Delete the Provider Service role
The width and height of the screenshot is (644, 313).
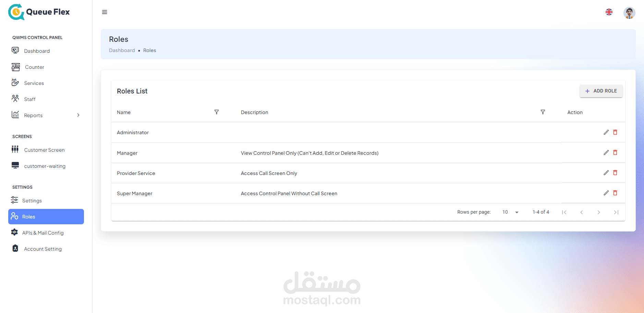[615, 173]
